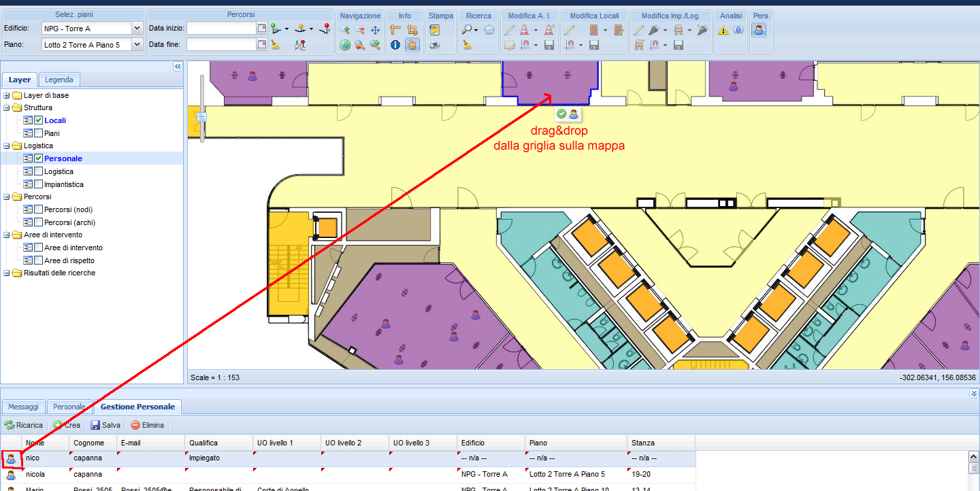Click the printer icon under Stampa
The width and height of the screenshot is (980, 491).
pos(434,45)
